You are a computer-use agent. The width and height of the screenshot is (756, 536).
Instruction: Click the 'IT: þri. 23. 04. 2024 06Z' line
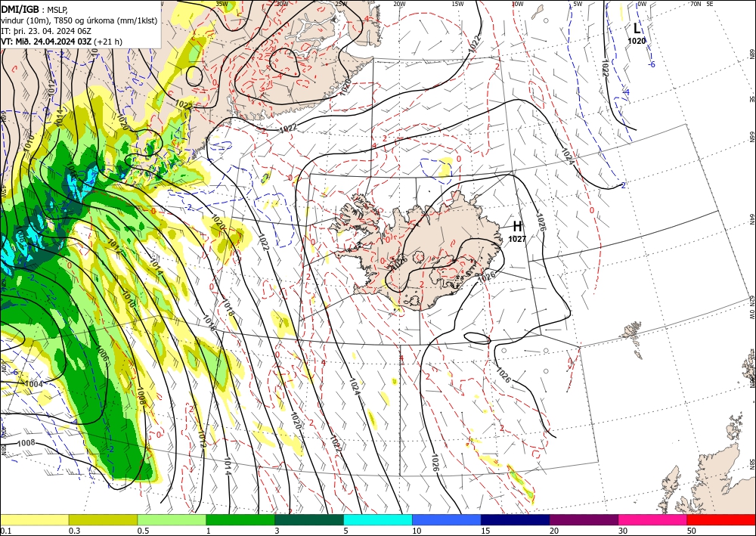pyautogui.click(x=46, y=31)
